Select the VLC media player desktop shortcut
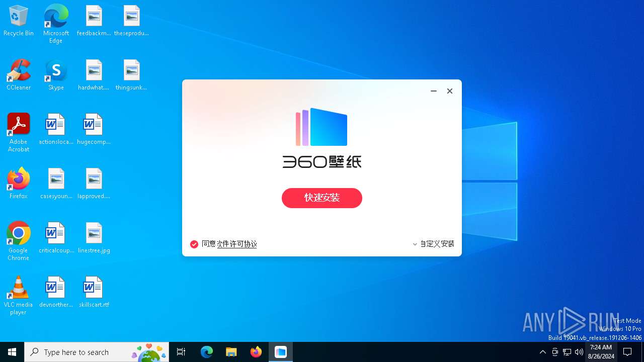Image resolution: width=644 pixels, height=362 pixels. [x=19, y=296]
